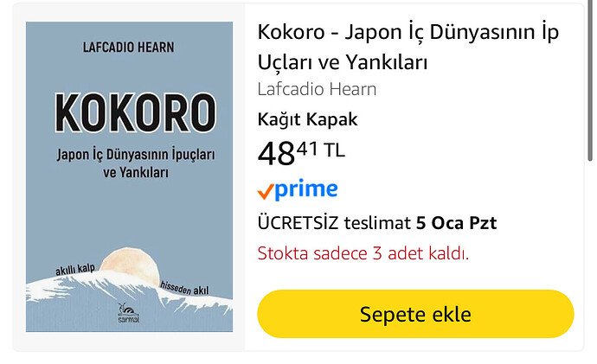Click the blue prime logo text

(x=306, y=190)
